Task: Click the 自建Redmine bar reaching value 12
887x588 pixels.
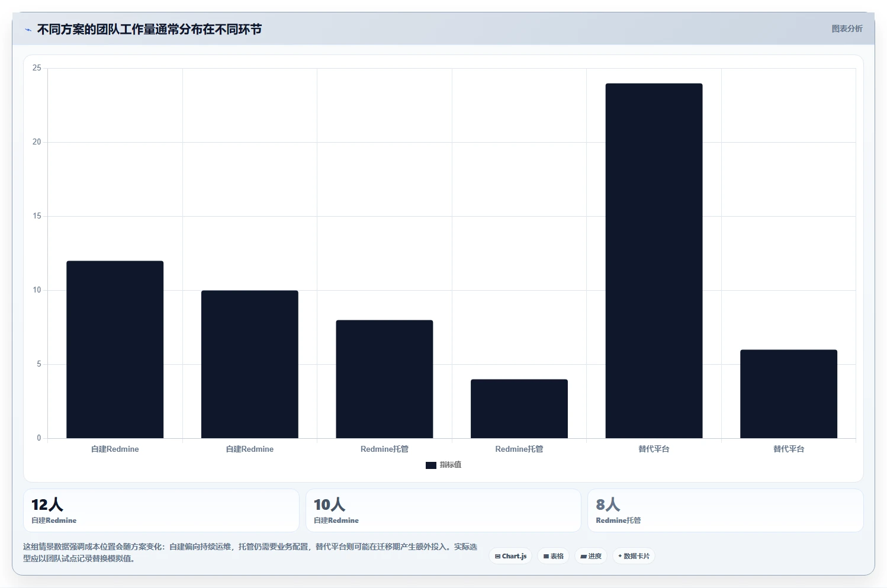Action: tap(115, 349)
